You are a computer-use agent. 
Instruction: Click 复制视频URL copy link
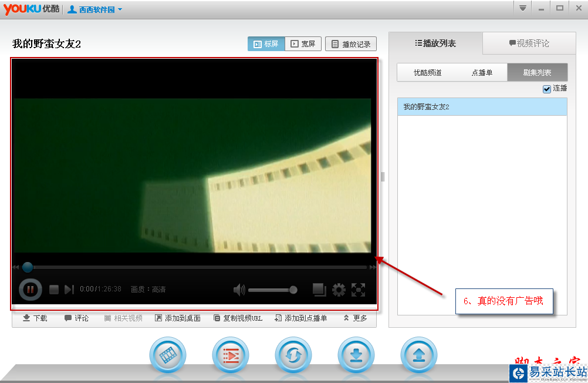pos(238,318)
